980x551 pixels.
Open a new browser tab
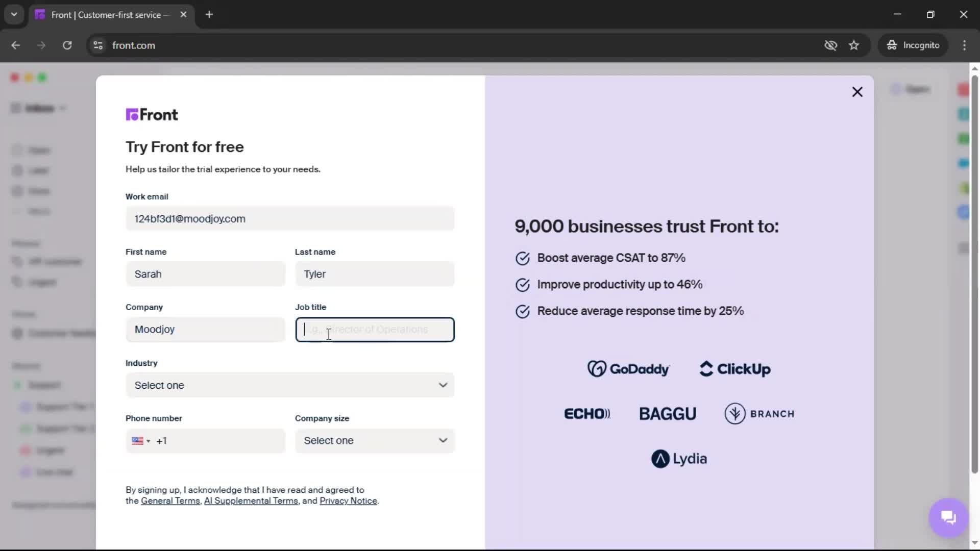(209, 15)
